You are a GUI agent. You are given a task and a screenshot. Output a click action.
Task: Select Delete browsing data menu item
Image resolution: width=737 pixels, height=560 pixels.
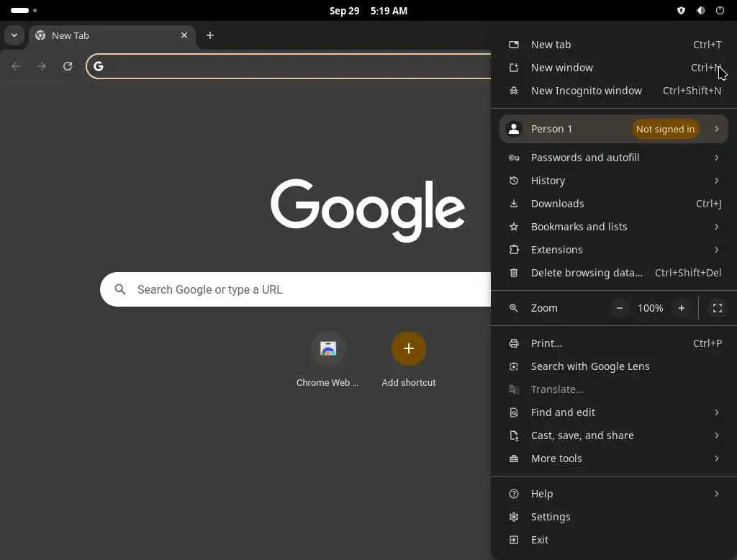(614, 273)
